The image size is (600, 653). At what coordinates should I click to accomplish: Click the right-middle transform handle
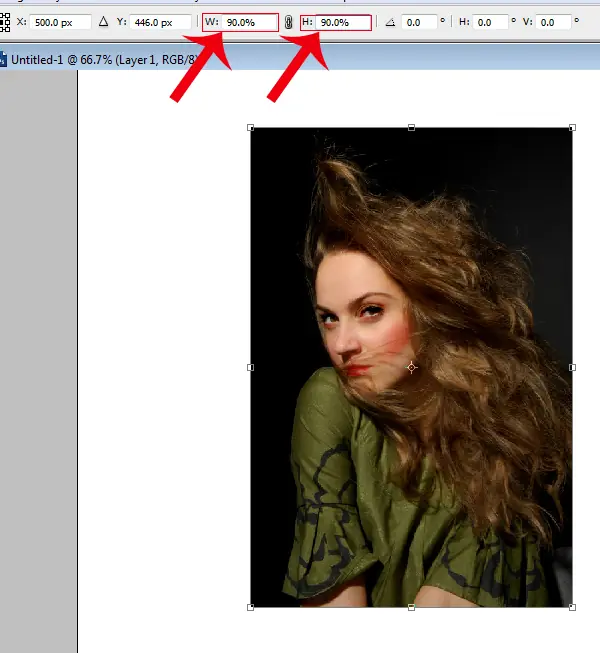tap(572, 367)
